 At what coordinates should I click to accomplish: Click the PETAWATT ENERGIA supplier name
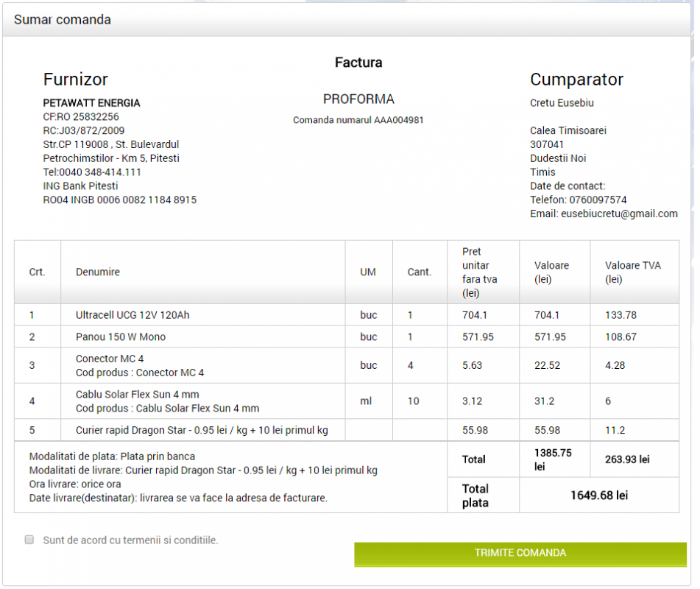click(91, 103)
